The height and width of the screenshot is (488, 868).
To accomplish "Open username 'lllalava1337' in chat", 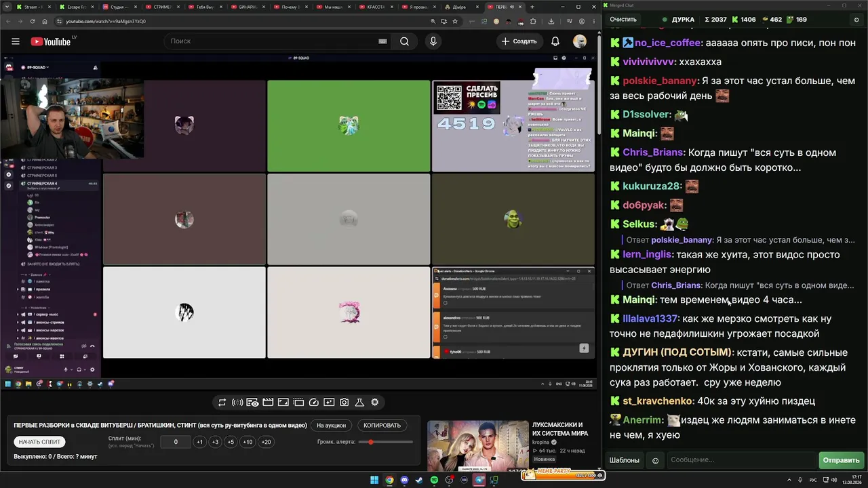I will click(650, 319).
